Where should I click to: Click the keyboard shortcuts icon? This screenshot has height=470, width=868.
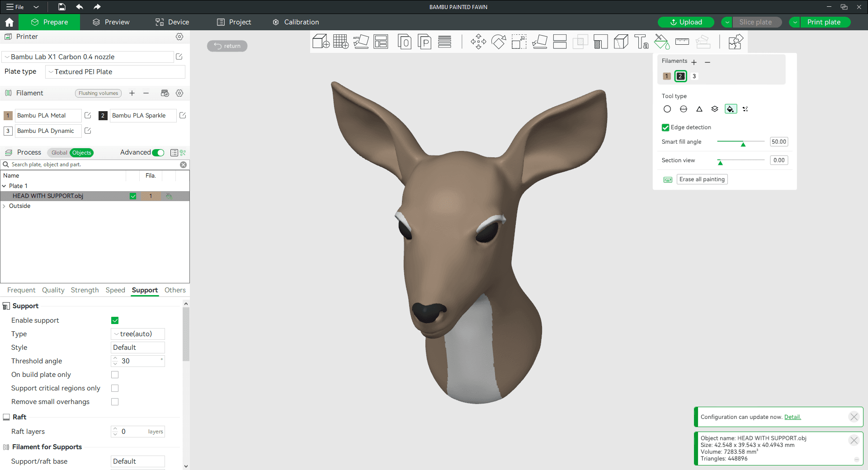(x=668, y=179)
